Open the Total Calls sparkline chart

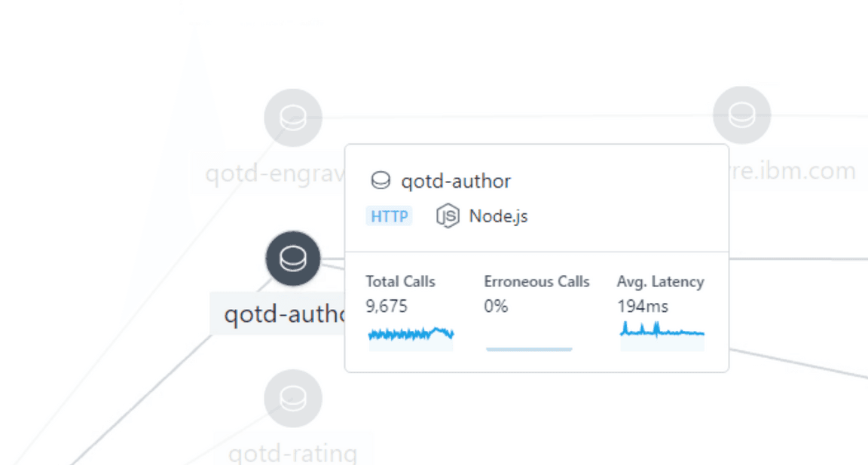pyautogui.click(x=411, y=335)
